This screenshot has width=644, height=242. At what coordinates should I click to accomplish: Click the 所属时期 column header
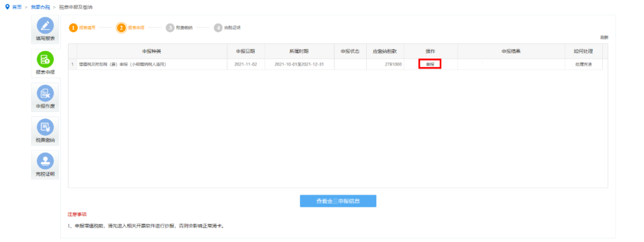299,51
